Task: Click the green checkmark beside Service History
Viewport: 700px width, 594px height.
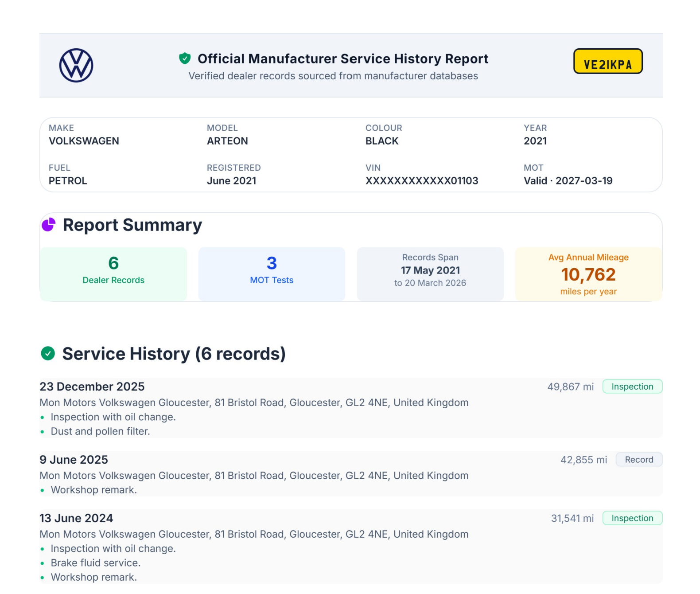Action: coord(48,353)
